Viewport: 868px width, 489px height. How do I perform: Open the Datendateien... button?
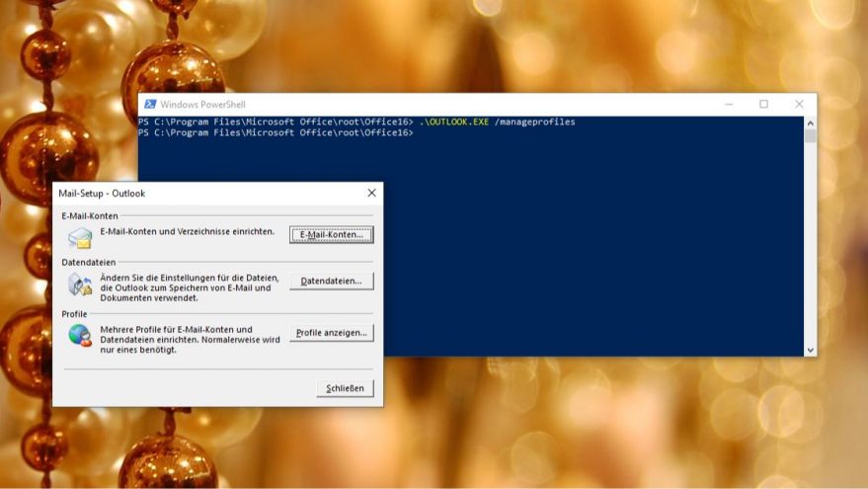[x=331, y=281]
